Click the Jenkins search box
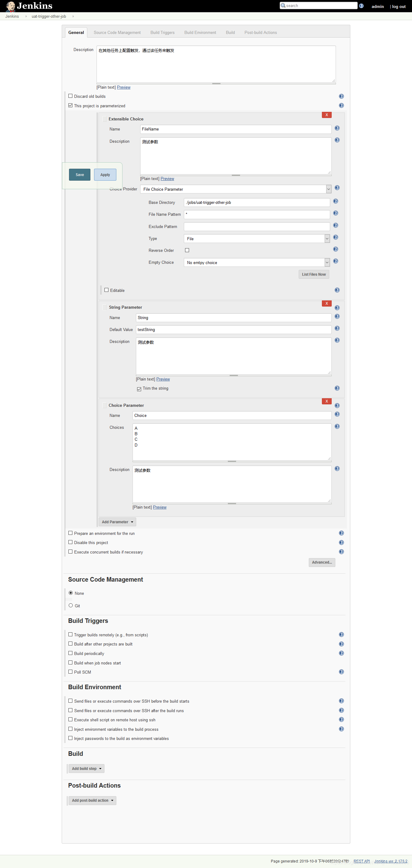 tap(319, 6)
